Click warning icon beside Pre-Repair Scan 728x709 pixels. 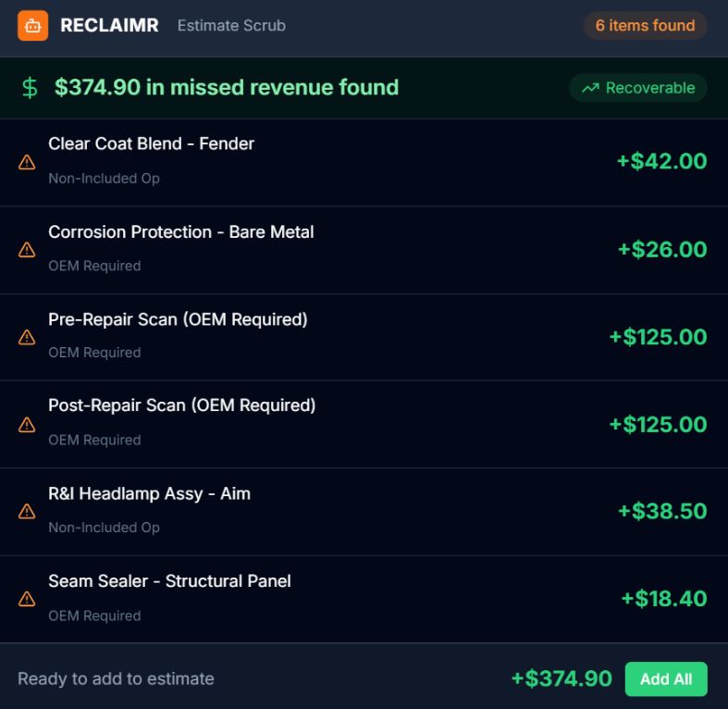[x=27, y=337]
